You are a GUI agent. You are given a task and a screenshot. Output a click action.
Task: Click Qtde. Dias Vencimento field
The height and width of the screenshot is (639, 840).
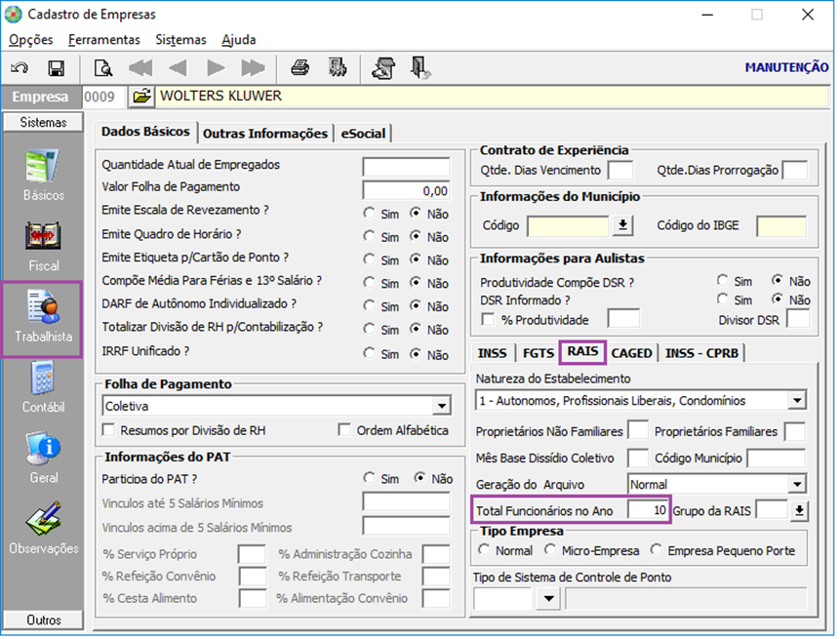[x=620, y=171]
